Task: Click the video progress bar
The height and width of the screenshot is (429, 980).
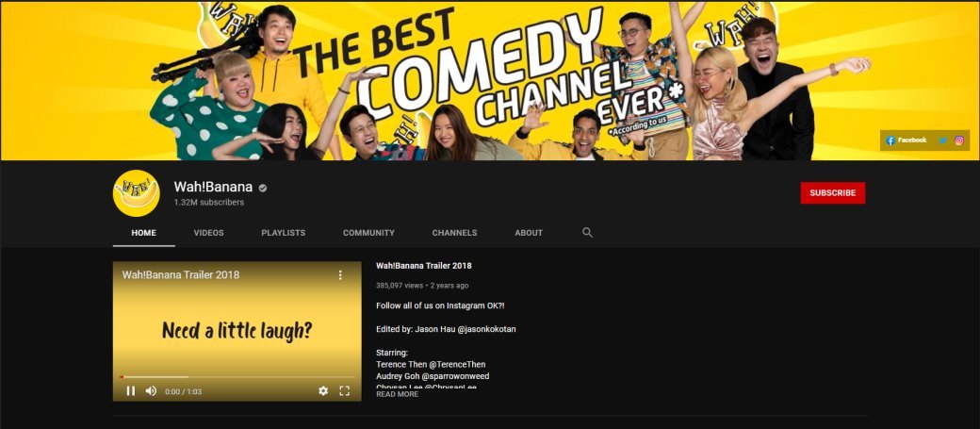Action: pyautogui.click(x=237, y=377)
